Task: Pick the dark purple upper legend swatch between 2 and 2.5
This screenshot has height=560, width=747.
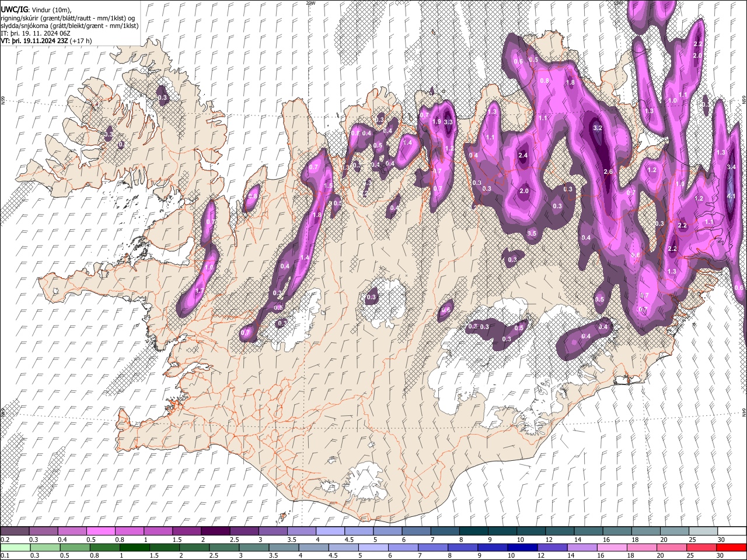Action: point(216,531)
